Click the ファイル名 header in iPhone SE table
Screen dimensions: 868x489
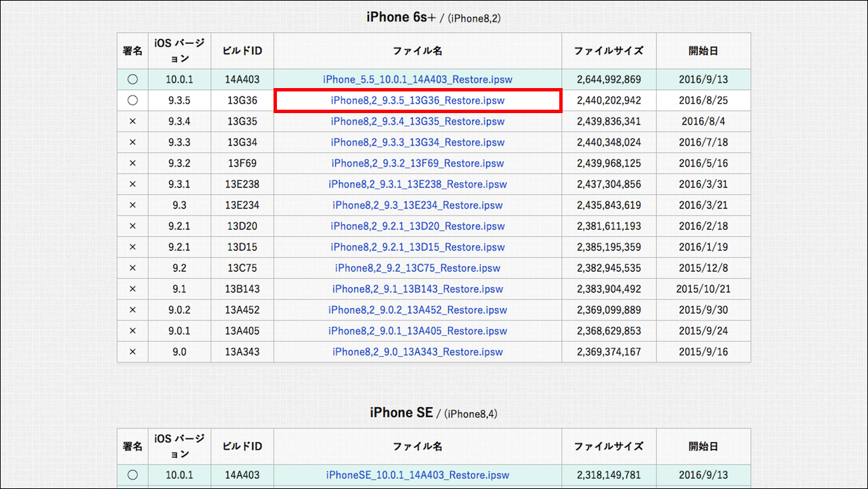tap(418, 446)
